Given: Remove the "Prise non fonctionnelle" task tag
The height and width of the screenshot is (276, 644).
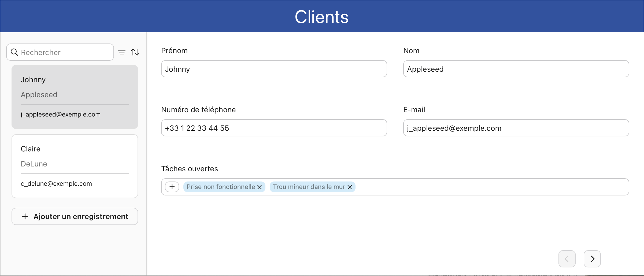Looking at the screenshot, I should 259,187.
